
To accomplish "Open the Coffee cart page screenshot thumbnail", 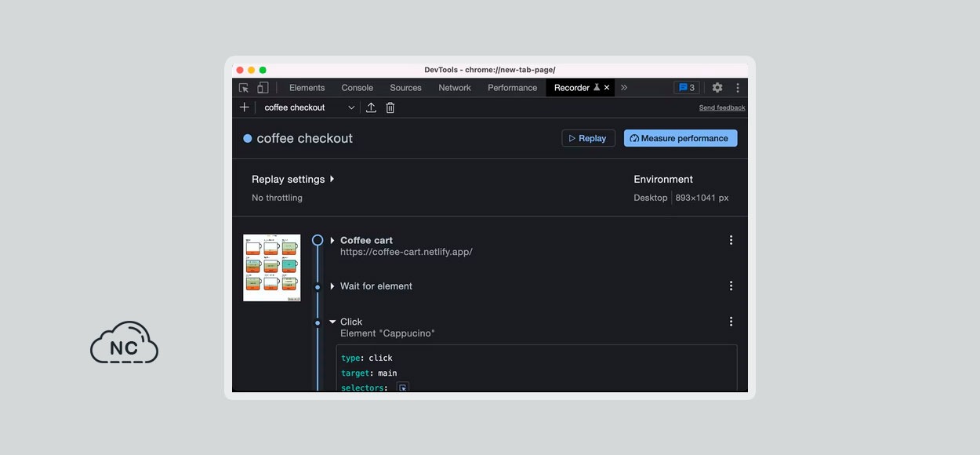I will tap(272, 268).
